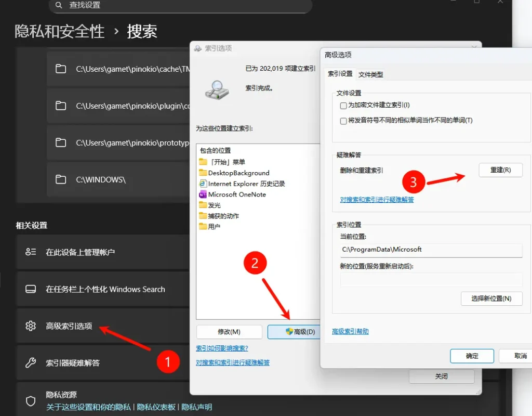The height and width of the screenshot is (416, 532).
Task: 点击“隐私资源”的盾牌图标
Action: click(x=31, y=400)
